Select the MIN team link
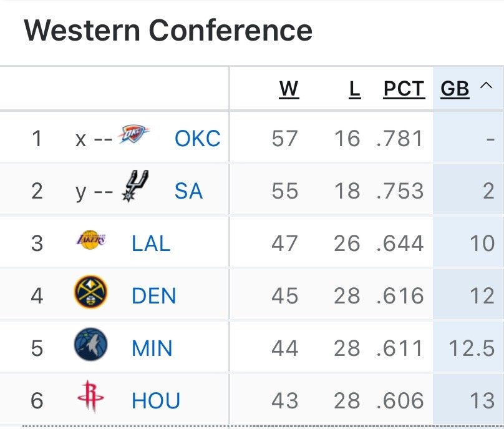The width and height of the screenshot is (504, 429). [x=152, y=348]
